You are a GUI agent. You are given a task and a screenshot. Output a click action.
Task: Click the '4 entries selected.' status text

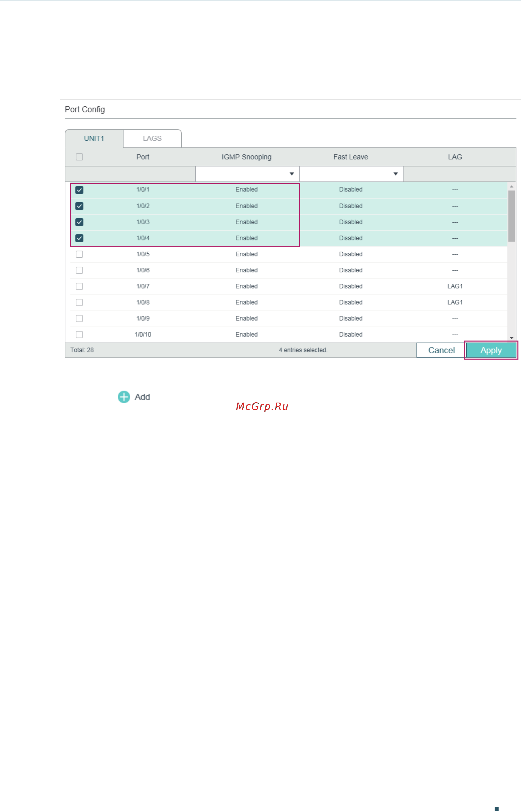point(303,350)
